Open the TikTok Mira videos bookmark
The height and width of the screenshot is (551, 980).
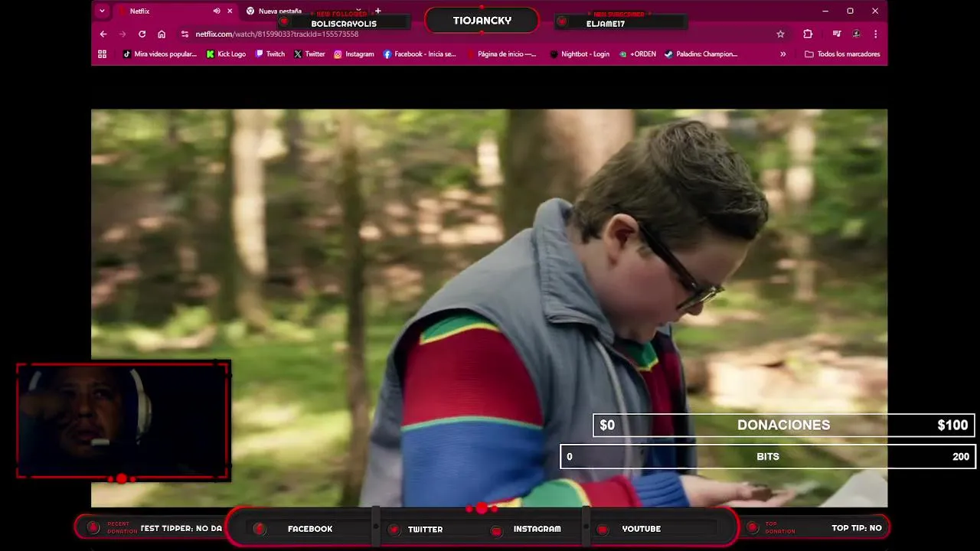(160, 54)
